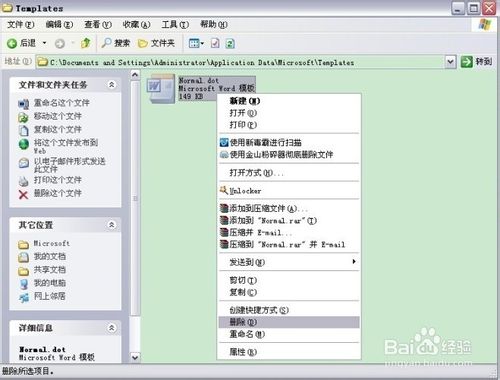Click Publish this file to Web link
The width and height of the screenshot is (500, 380).
pyautogui.click(x=66, y=146)
